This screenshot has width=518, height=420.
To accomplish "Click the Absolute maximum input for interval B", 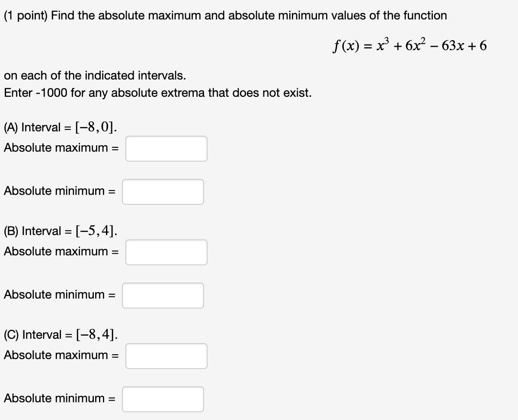I will (x=166, y=252).
